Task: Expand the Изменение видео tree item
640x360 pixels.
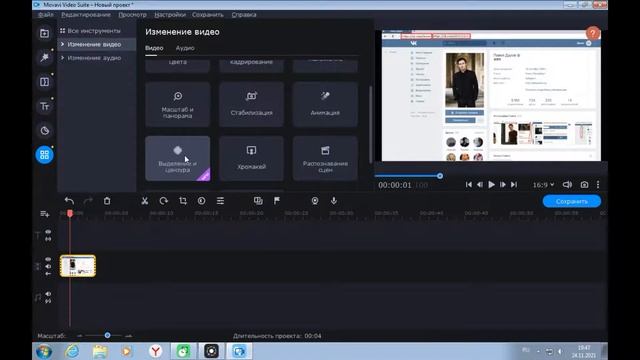Action: tap(62, 44)
